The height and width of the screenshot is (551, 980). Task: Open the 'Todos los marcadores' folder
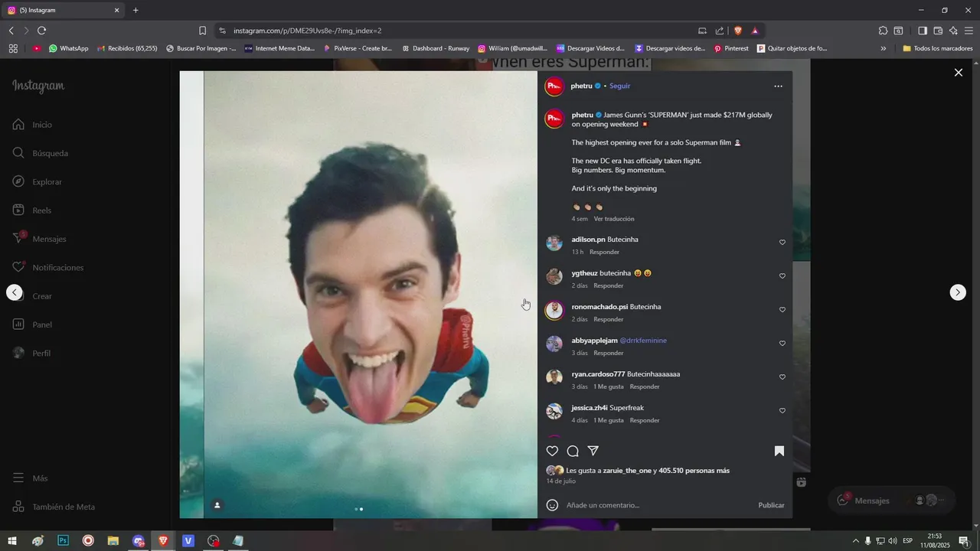(x=938, y=48)
